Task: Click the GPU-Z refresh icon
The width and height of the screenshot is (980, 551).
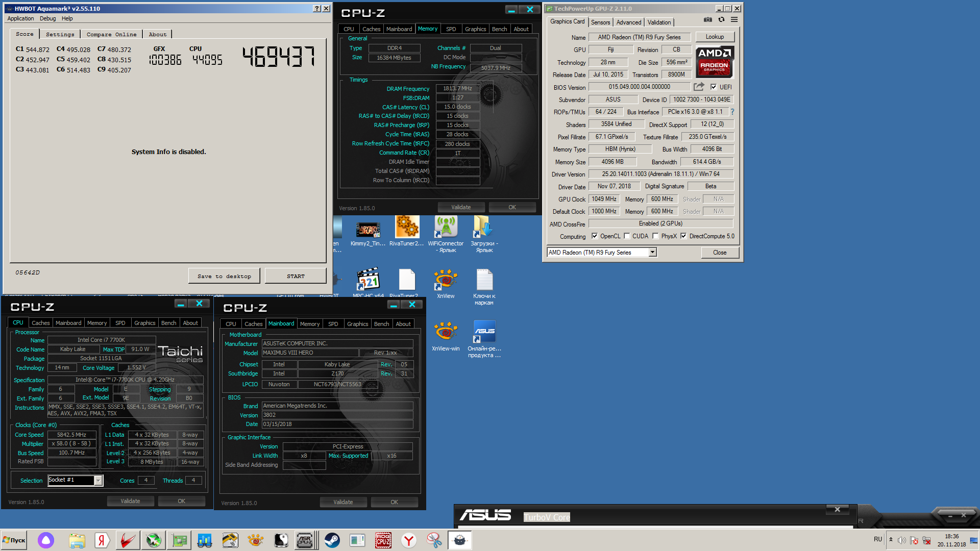Action: 721,20
